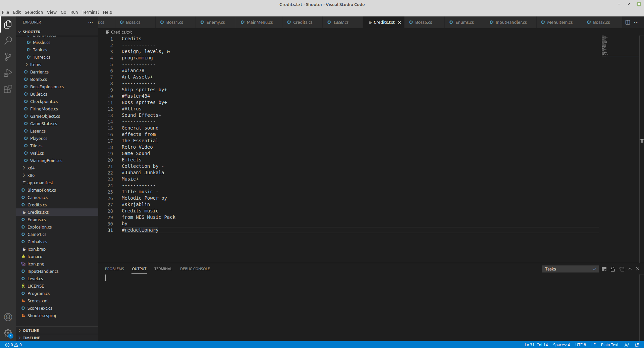The width and height of the screenshot is (644, 348).
Task: Open the Terminal menu
Action: point(90,12)
